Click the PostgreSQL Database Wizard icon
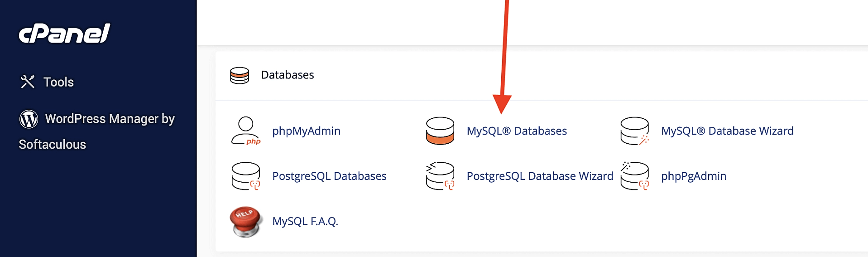The image size is (868, 257). tap(440, 176)
